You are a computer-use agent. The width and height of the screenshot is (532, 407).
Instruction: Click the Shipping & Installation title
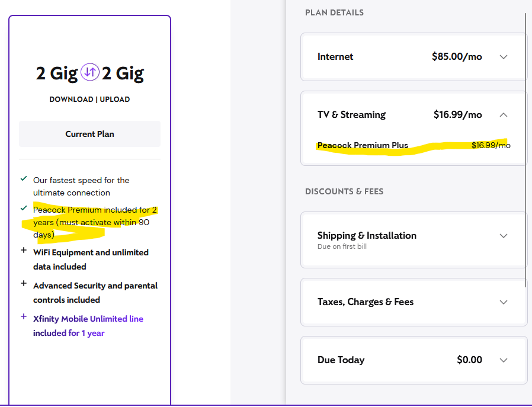tap(367, 235)
